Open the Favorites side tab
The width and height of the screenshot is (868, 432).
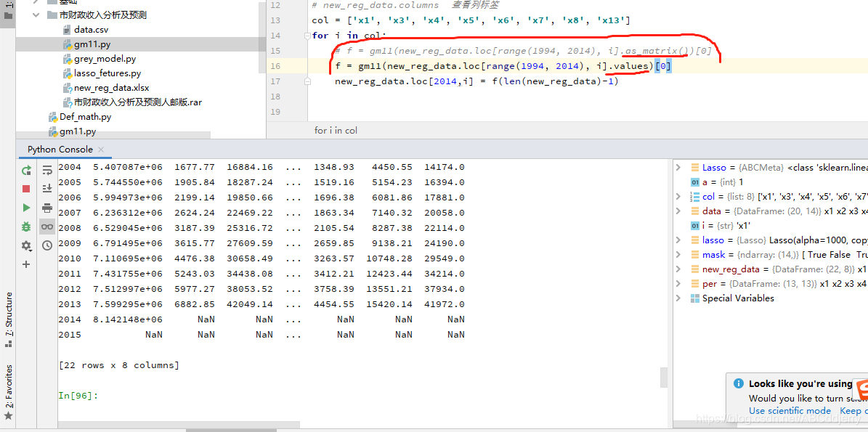point(8,391)
